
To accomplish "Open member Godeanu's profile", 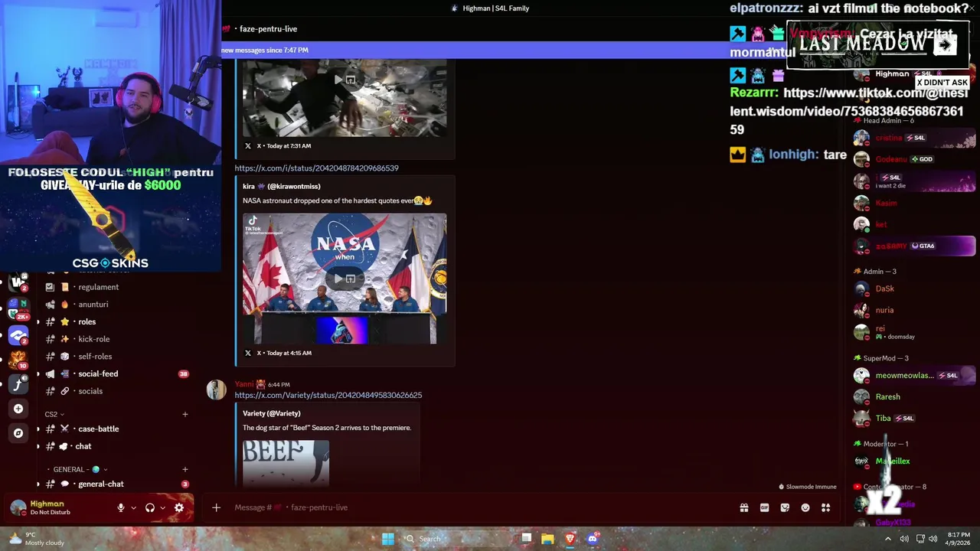I will click(891, 159).
